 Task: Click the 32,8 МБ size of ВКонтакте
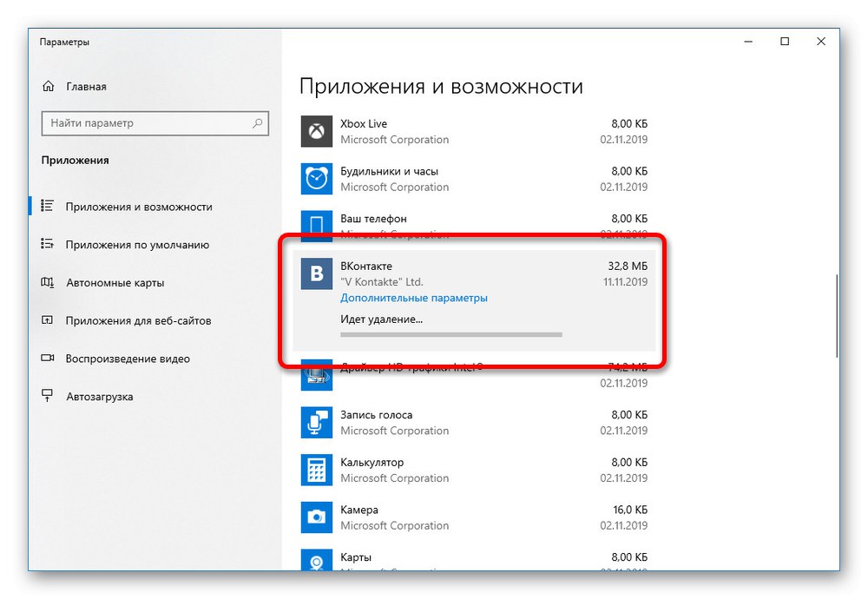point(628,266)
